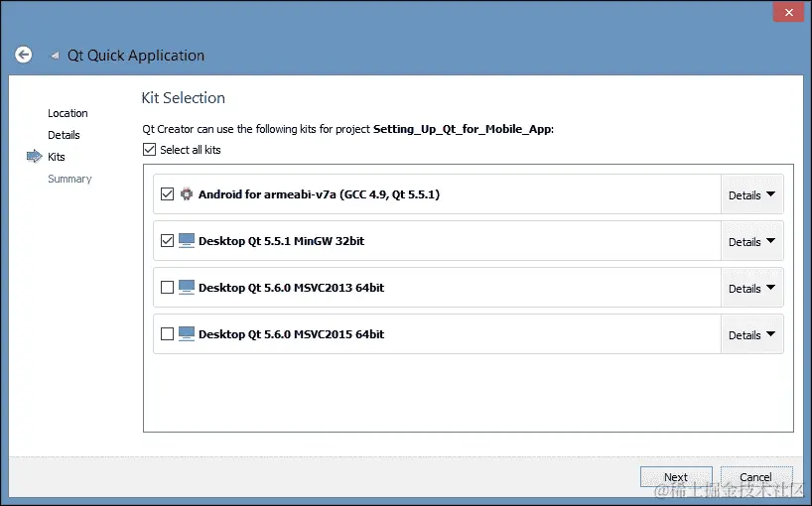This screenshot has width=812, height=506.
Task: Toggle the Select all kits checkbox
Action: click(x=150, y=150)
